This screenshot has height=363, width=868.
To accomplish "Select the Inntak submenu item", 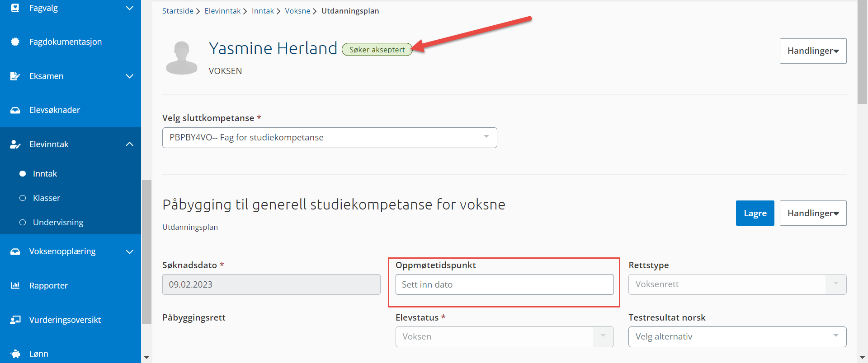I will 45,173.
